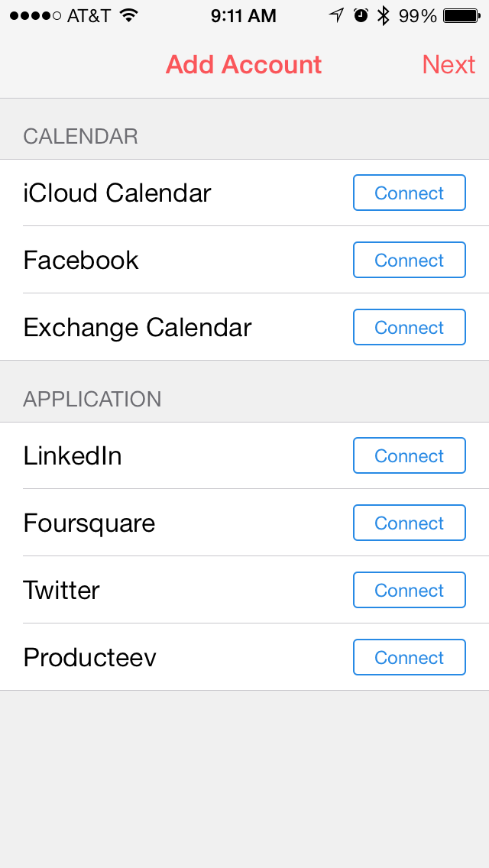
Task: Tap the 99% battery percentage
Action: point(418,15)
